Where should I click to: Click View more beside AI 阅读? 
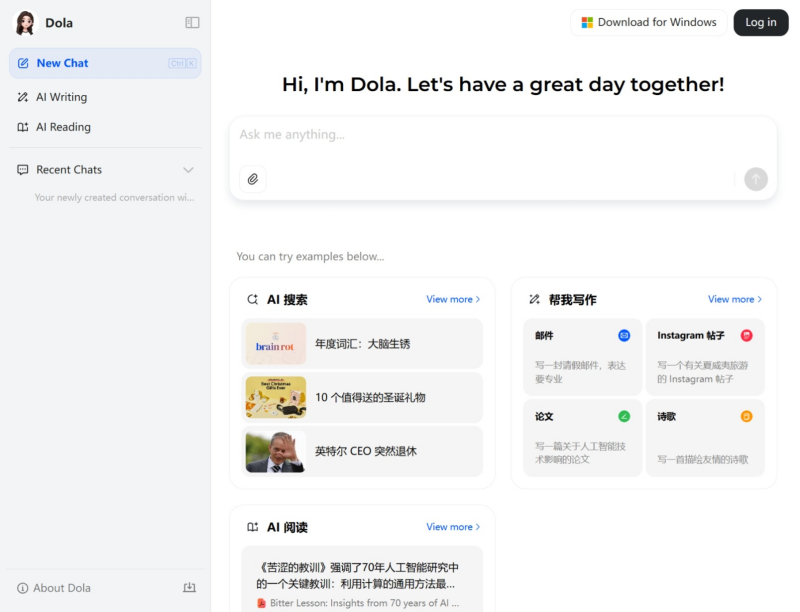(452, 527)
